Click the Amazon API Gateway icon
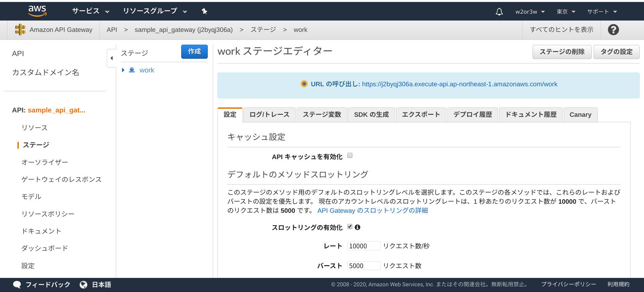Image resolution: width=644 pixels, height=292 pixels. tap(20, 30)
